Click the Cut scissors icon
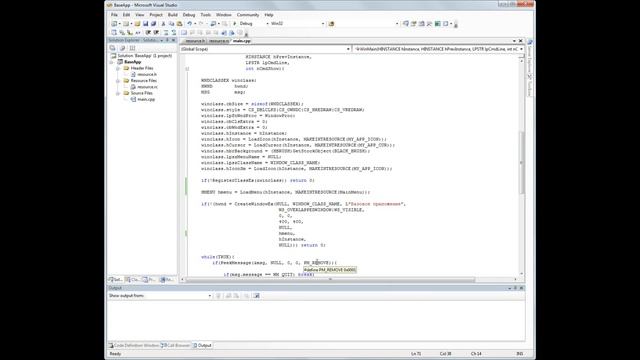Viewport: 640px width, 360px height. [164, 24]
